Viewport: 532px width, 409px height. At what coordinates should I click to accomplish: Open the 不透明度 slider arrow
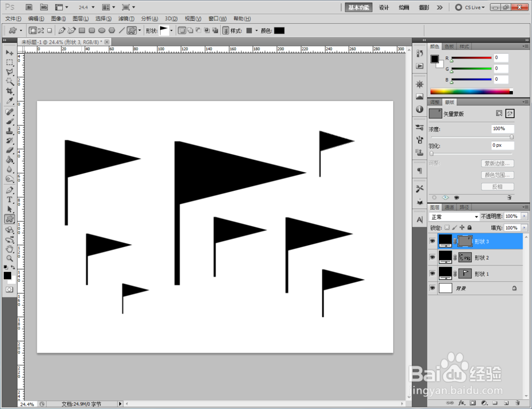525,216
